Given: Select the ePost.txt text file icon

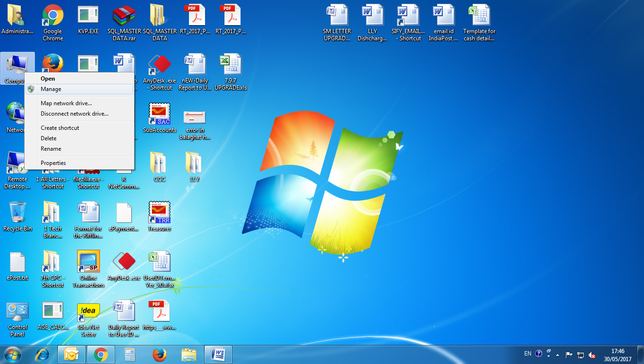Looking at the screenshot, I should coord(18,266).
